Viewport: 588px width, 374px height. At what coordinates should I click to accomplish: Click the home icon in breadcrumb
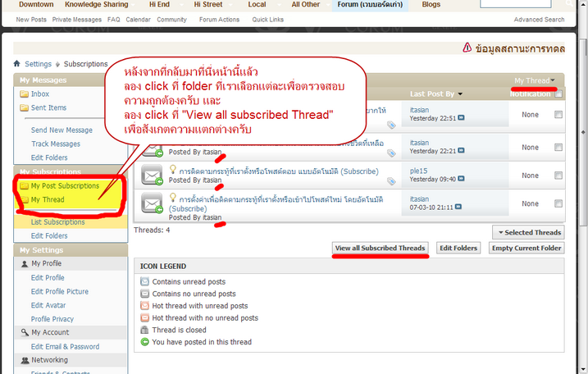pyautogui.click(x=17, y=64)
